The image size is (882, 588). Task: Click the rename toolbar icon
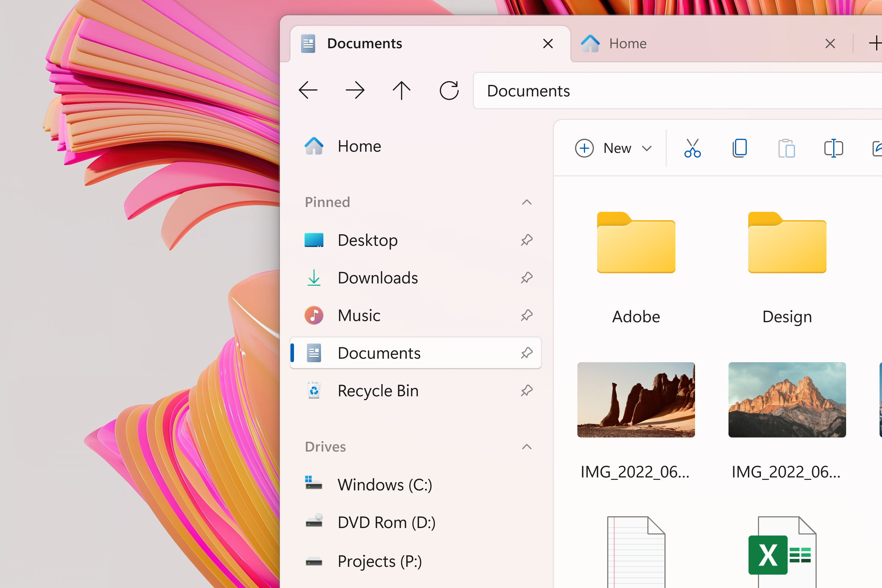pos(833,148)
